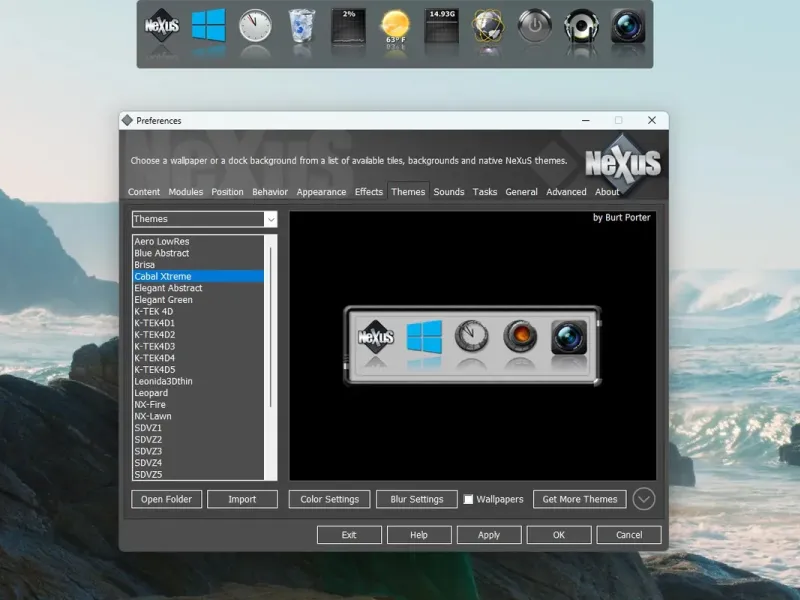Viewport: 800px width, 600px height.
Task: Choose the Brisa theme
Action: [198, 265]
